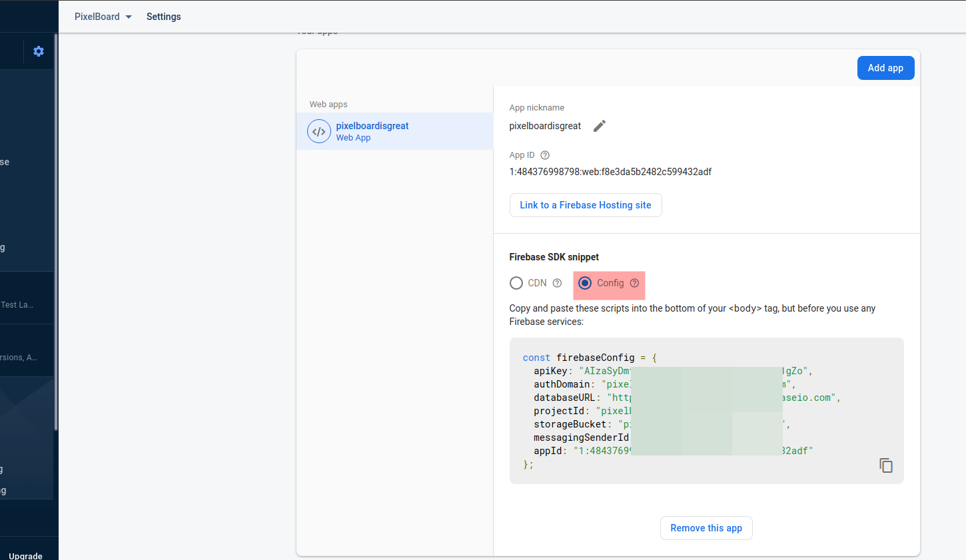Viewport: 966px width, 560px height.
Task: Open CDN help question mark icon
Action: (x=557, y=283)
